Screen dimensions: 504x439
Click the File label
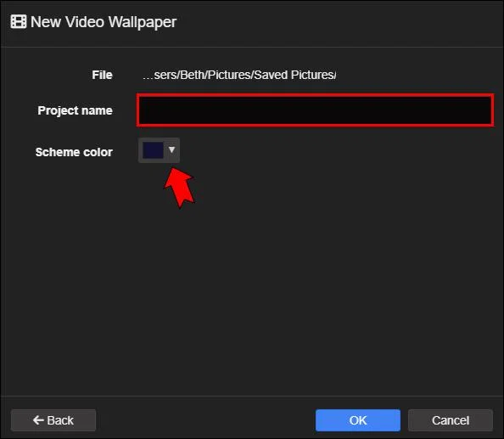coord(102,75)
